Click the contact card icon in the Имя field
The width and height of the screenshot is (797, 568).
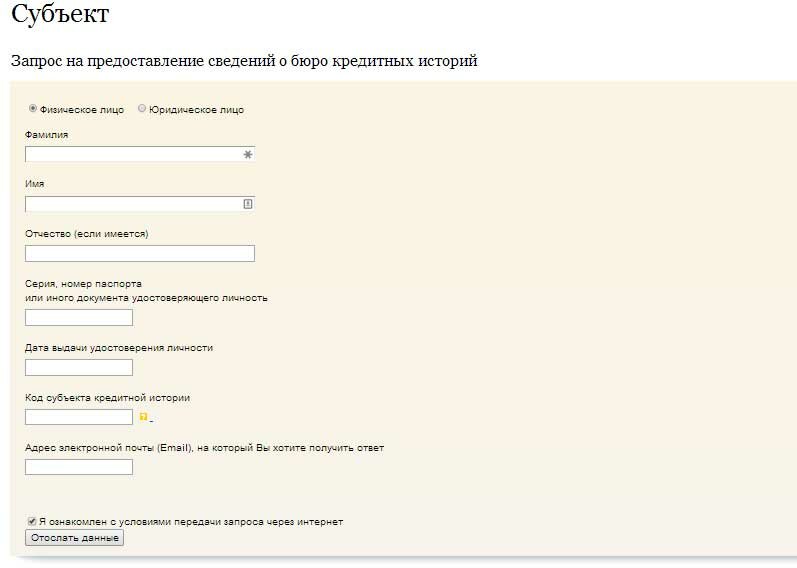pos(248,204)
